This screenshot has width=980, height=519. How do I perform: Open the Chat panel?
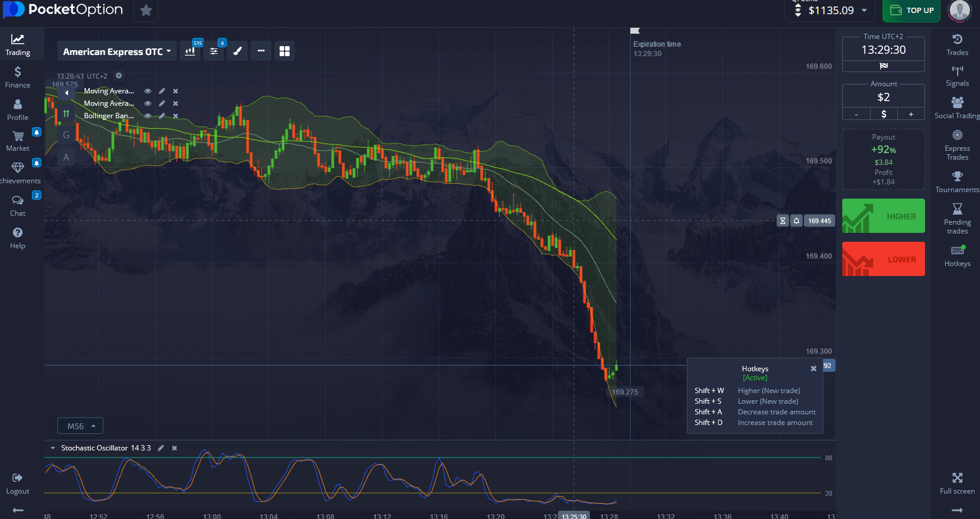pos(18,206)
